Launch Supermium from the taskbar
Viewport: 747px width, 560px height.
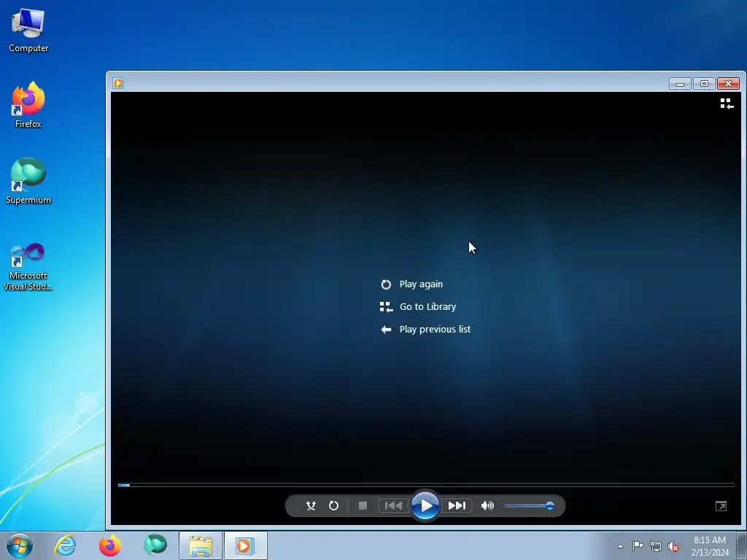155,545
